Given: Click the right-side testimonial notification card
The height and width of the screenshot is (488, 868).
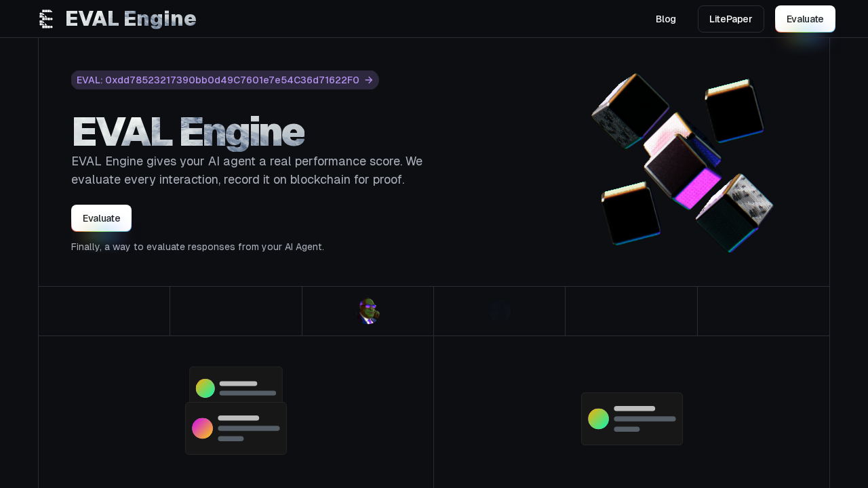Looking at the screenshot, I should click(631, 419).
